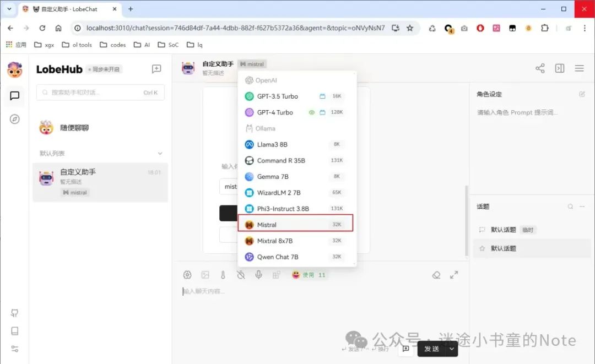Select the starred 默认话题 topic
The width and height of the screenshot is (595, 364).
[532, 248]
